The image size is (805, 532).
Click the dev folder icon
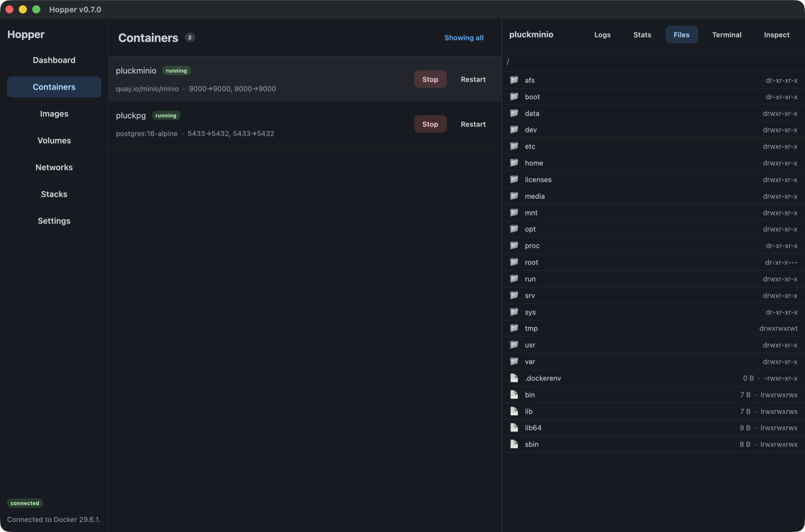pyautogui.click(x=514, y=129)
